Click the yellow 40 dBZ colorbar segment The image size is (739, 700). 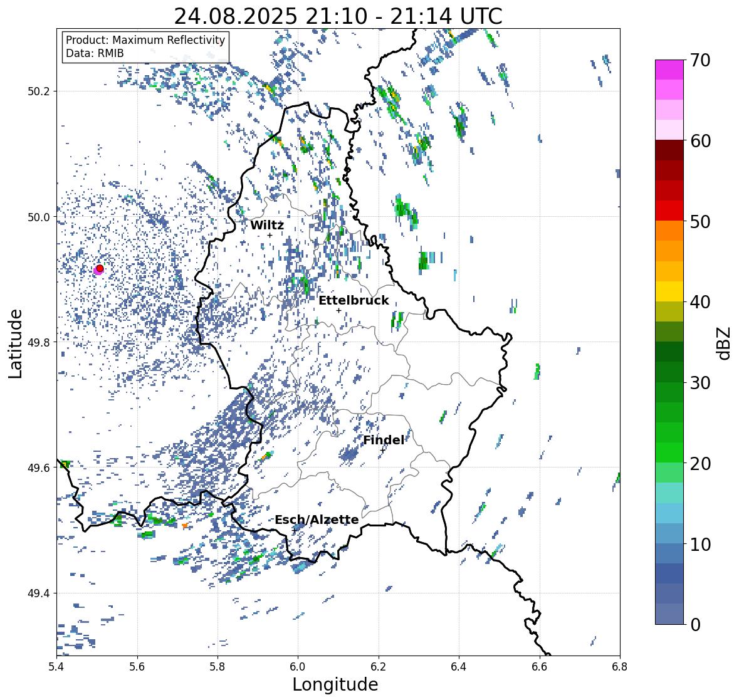tap(669, 291)
